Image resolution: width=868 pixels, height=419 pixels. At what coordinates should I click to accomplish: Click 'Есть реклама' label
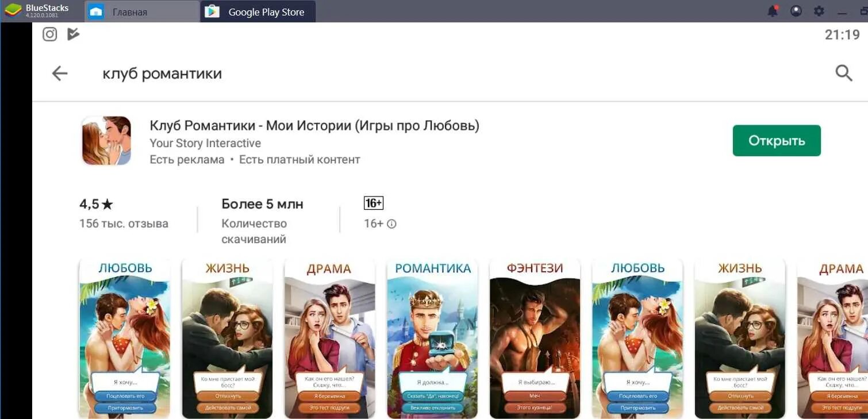(187, 160)
